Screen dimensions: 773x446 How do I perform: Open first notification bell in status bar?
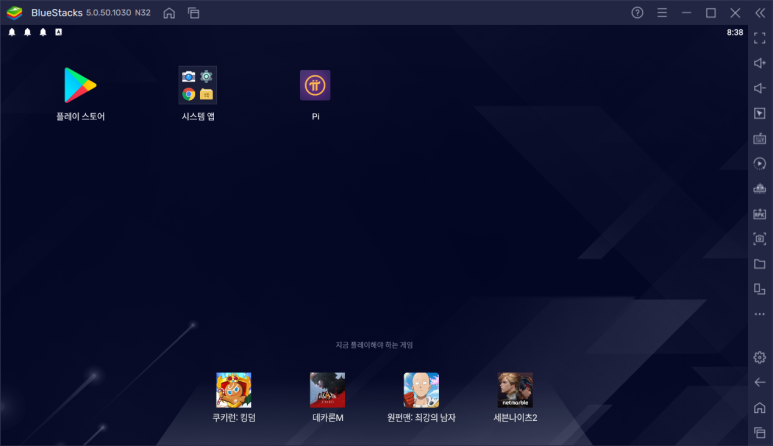point(12,32)
